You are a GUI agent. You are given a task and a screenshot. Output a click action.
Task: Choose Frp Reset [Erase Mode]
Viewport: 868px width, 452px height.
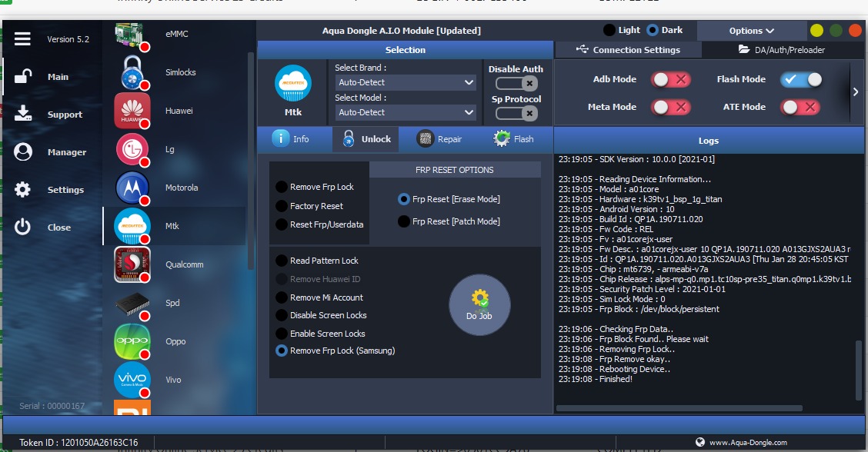403,199
